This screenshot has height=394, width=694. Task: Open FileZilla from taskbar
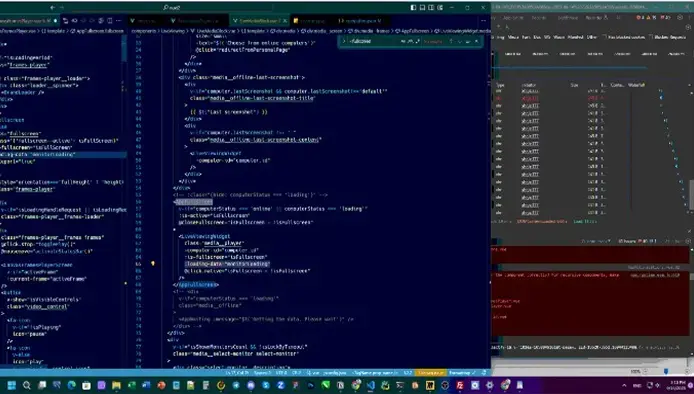pos(460,385)
